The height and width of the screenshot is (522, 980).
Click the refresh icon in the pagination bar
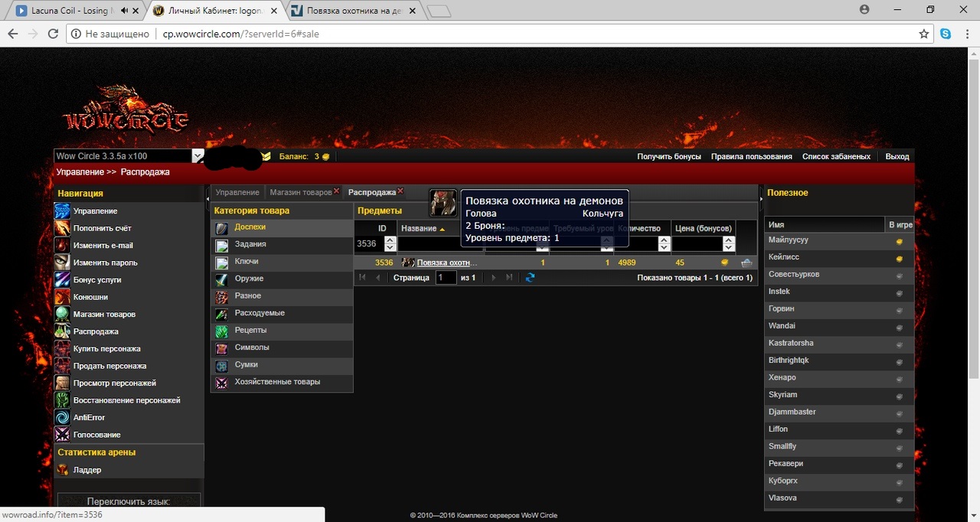530,277
